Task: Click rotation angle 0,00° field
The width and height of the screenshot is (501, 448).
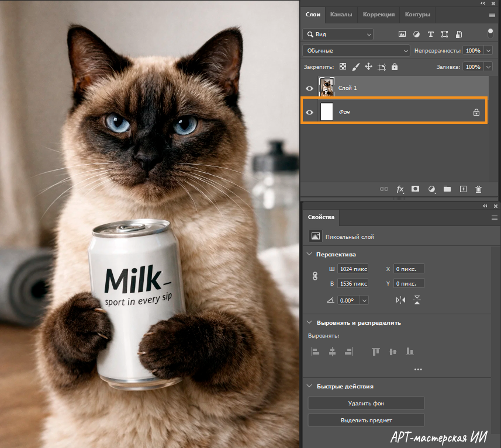Action: point(348,300)
